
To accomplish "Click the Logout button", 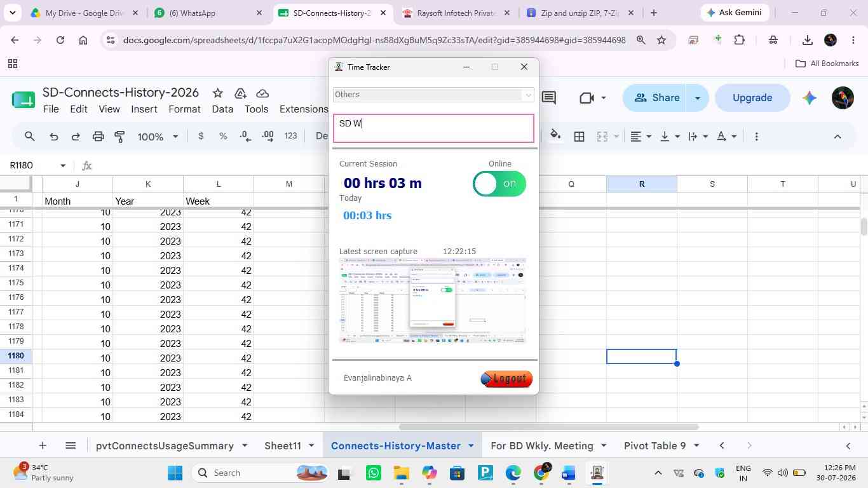I will click(x=506, y=379).
